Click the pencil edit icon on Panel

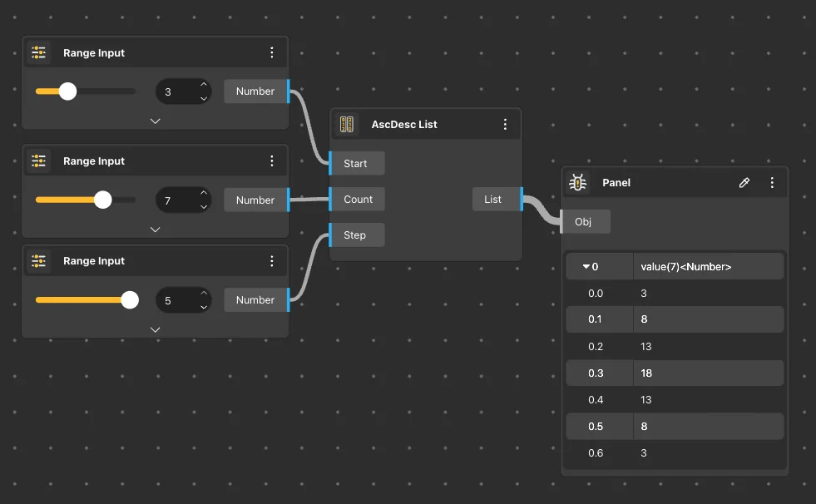[x=744, y=182]
